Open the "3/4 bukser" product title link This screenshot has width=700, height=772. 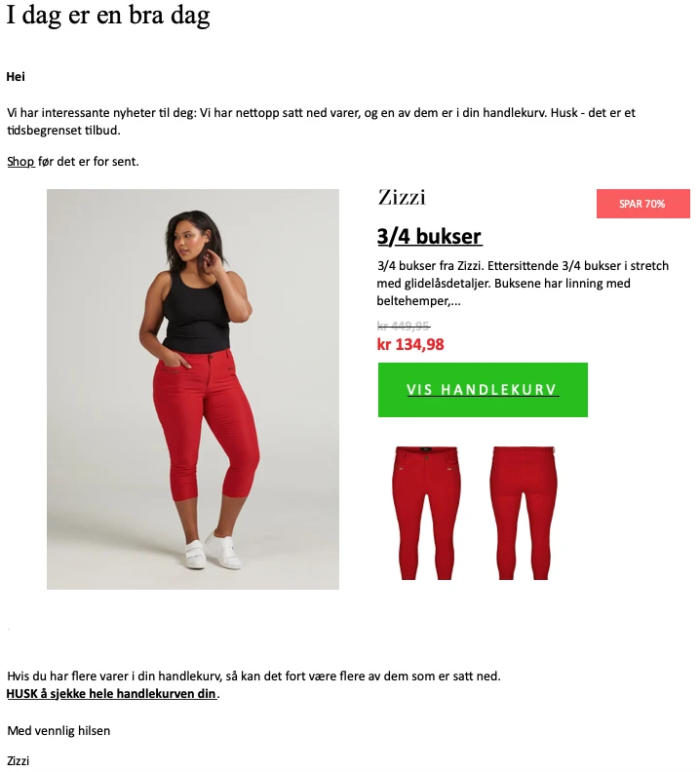pos(429,236)
